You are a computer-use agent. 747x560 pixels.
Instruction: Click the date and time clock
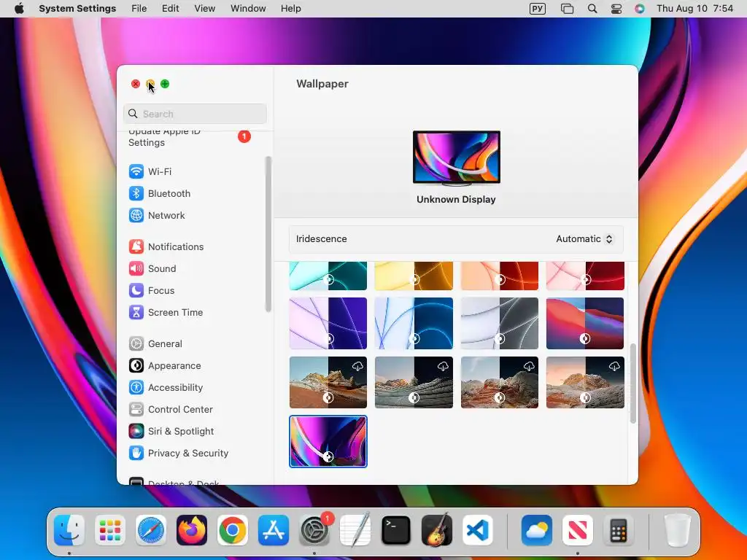[694, 9]
